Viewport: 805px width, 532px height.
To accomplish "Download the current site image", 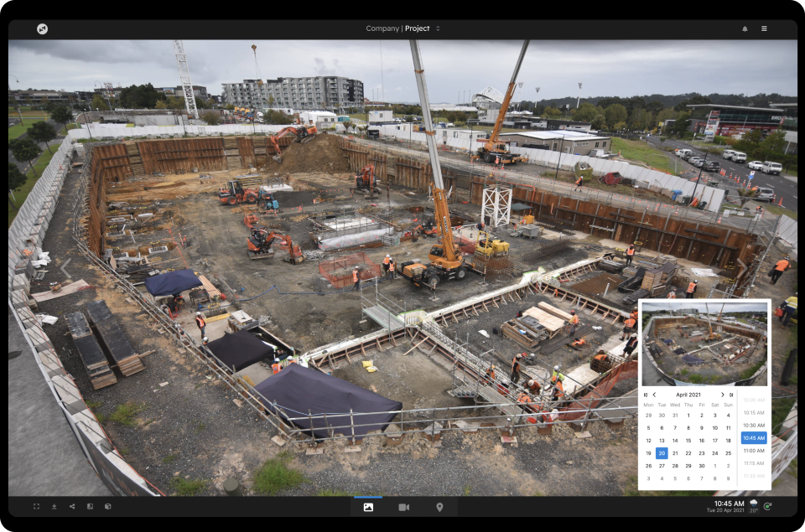I will [x=55, y=506].
